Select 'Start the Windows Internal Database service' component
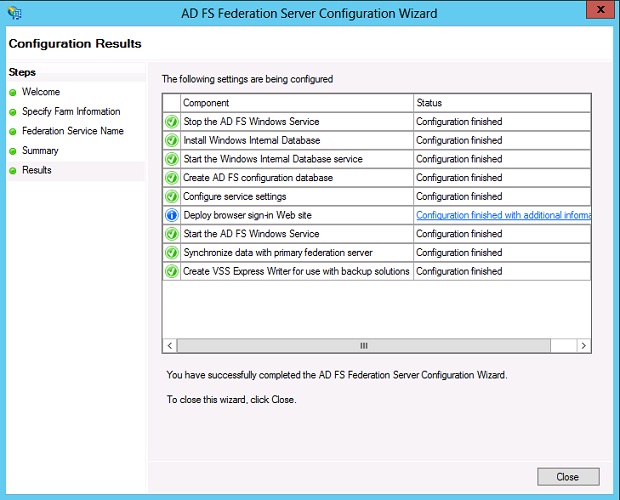This screenshot has height=500, width=620. point(273,159)
